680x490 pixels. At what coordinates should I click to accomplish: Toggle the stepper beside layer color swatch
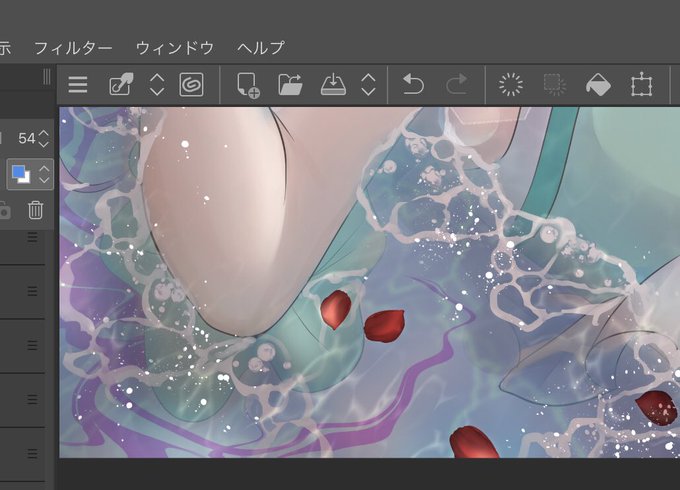(x=44, y=174)
